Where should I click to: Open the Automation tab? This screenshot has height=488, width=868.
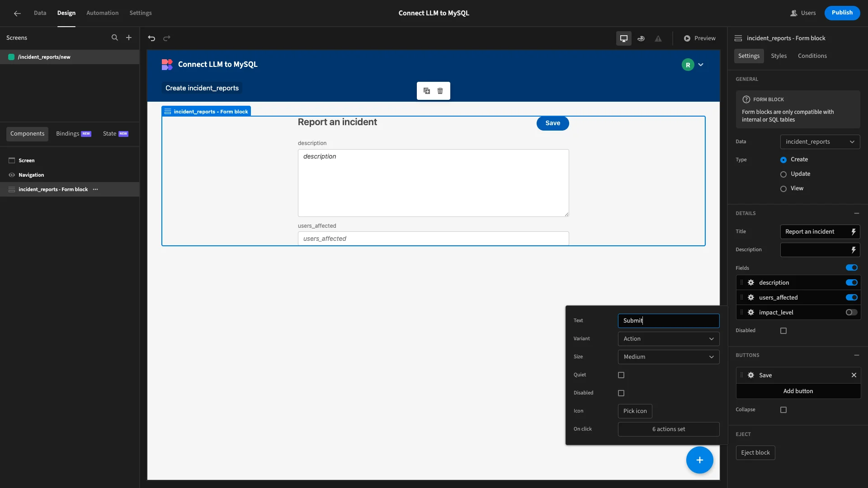coord(103,13)
